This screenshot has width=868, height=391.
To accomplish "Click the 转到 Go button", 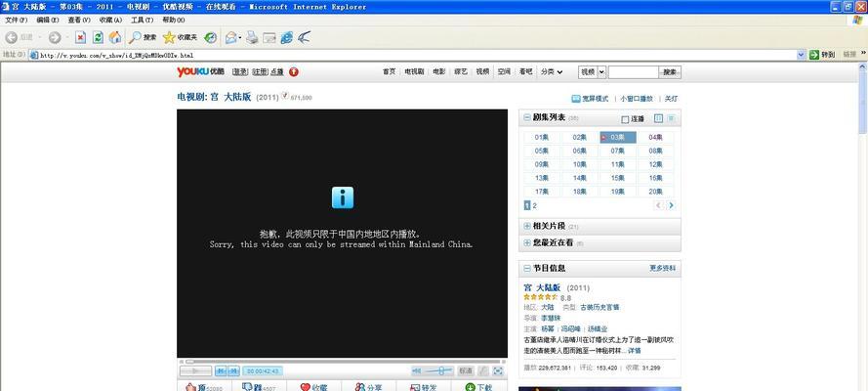I will 822,55.
